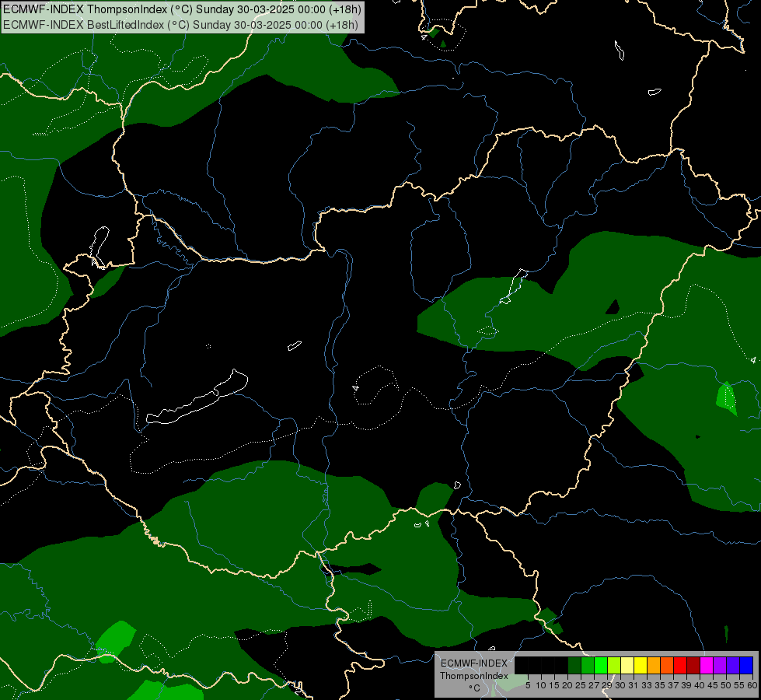Viewport: 761px width, 700px height.
Task: Click the legend's ECMWF-INDEX label
Action: [x=473, y=663]
